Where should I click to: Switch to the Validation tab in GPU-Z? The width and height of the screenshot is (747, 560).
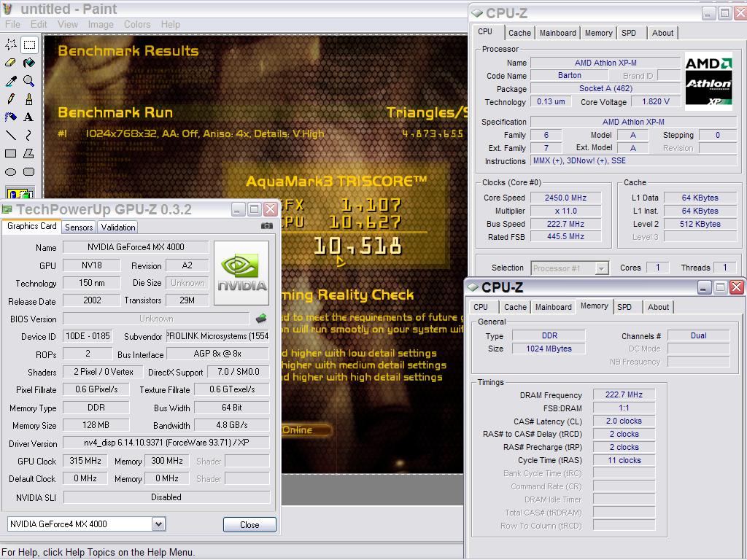tap(118, 227)
